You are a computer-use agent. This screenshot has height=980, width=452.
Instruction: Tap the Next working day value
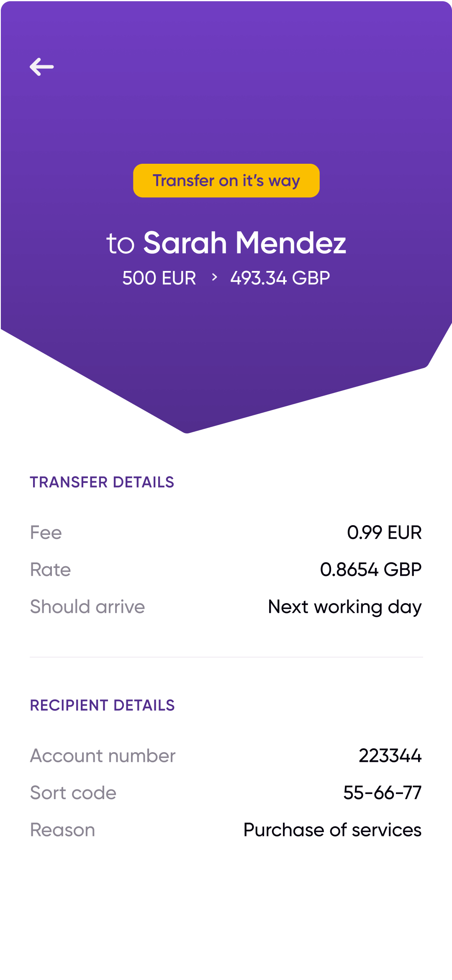[x=344, y=607]
